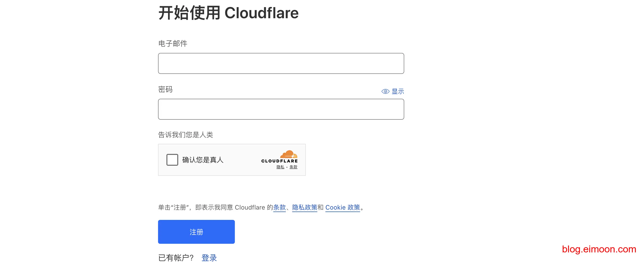This screenshot has height=262, width=644.
Task: Click the 确认您是真人 label text
Action: pos(203,160)
